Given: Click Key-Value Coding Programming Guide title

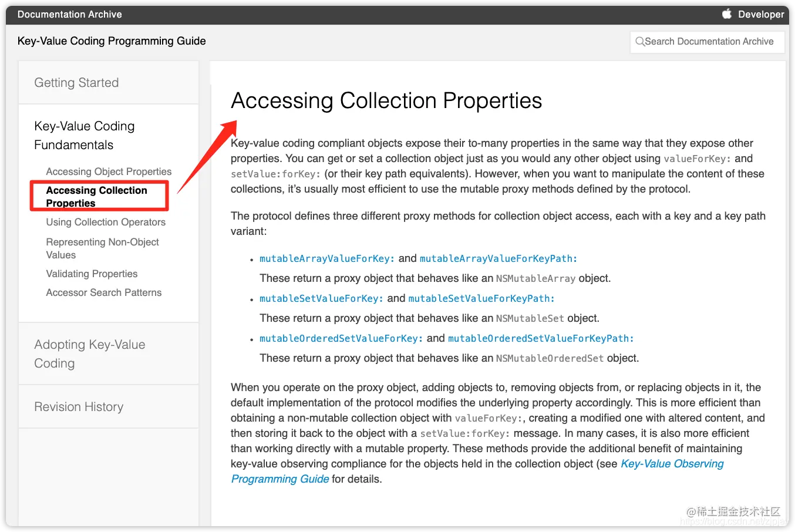Looking at the screenshot, I should click(112, 41).
